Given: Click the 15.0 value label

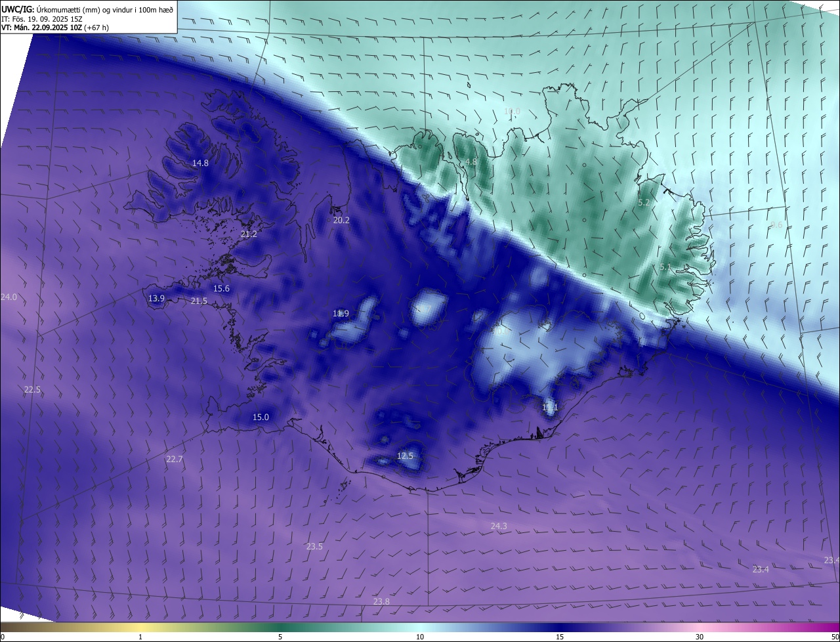Looking at the screenshot, I should 261,417.
